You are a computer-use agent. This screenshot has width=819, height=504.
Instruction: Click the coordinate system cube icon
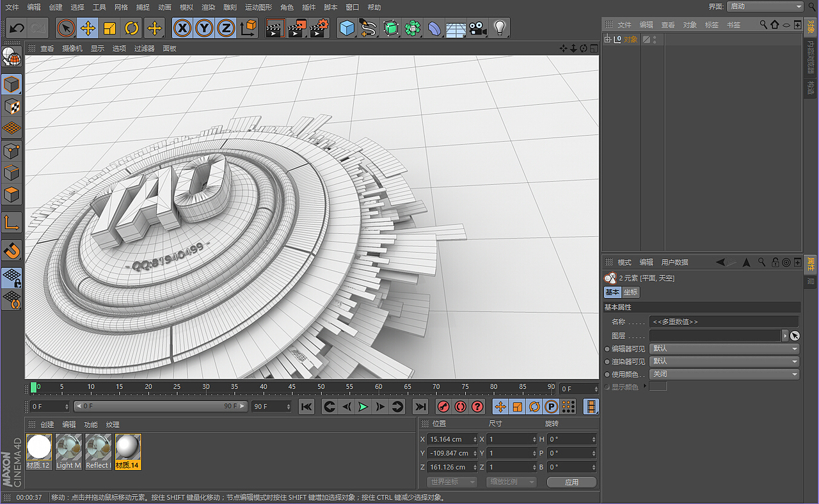pos(248,28)
